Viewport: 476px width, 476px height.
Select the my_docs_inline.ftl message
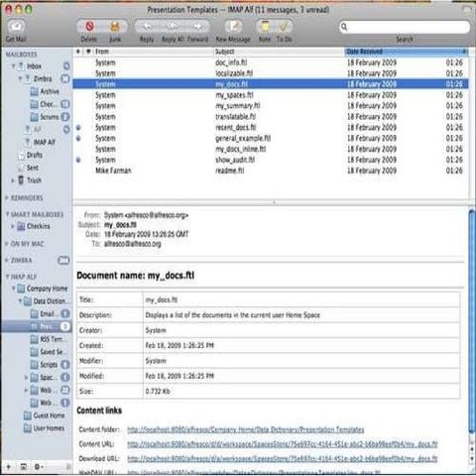point(271,149)
